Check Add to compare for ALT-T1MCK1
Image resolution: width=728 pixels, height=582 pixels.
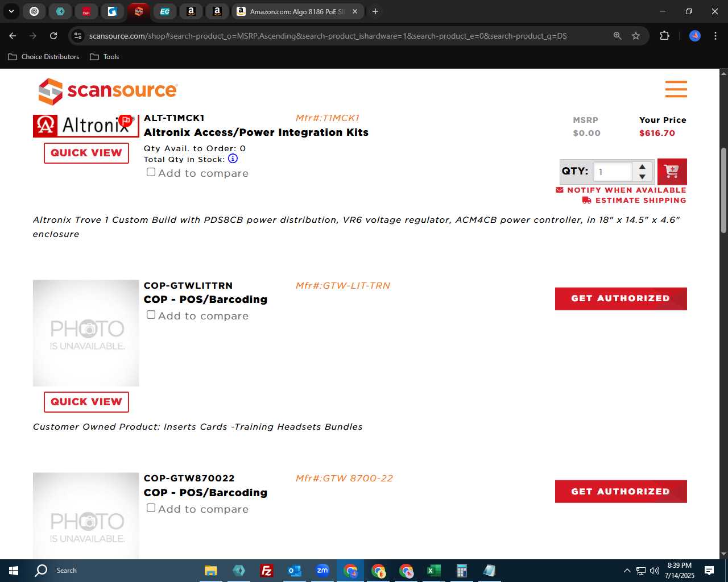pos(151,172)
